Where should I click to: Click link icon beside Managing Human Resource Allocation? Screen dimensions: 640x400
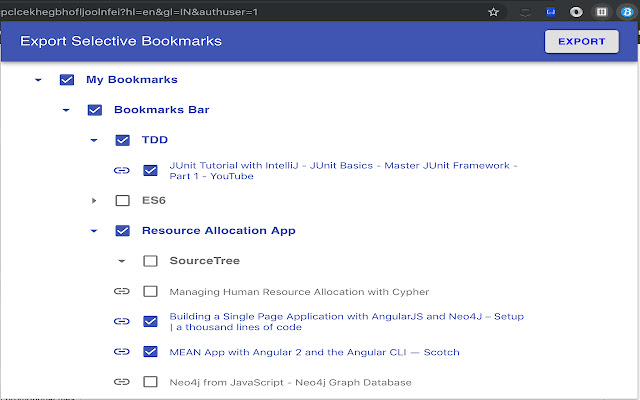(122, 292)
